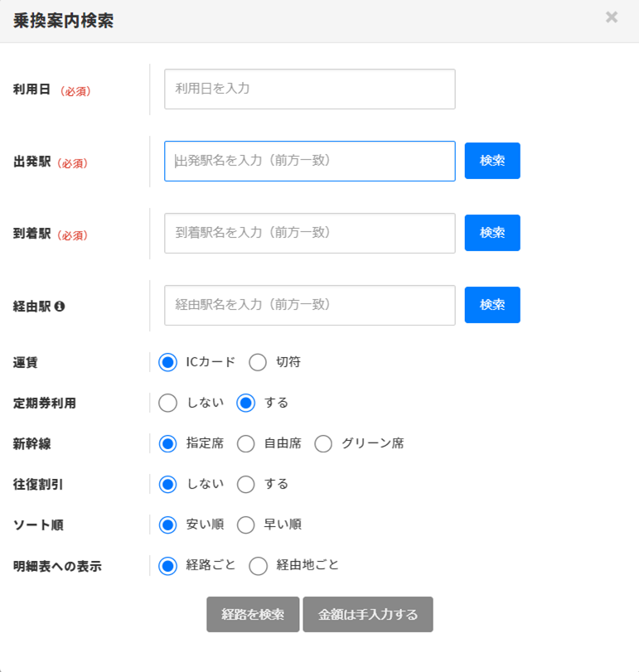Click the info icon next to 経由駅
Image resolution: width=639 pixels, height=672 pixels.
(x=60, y=306)
